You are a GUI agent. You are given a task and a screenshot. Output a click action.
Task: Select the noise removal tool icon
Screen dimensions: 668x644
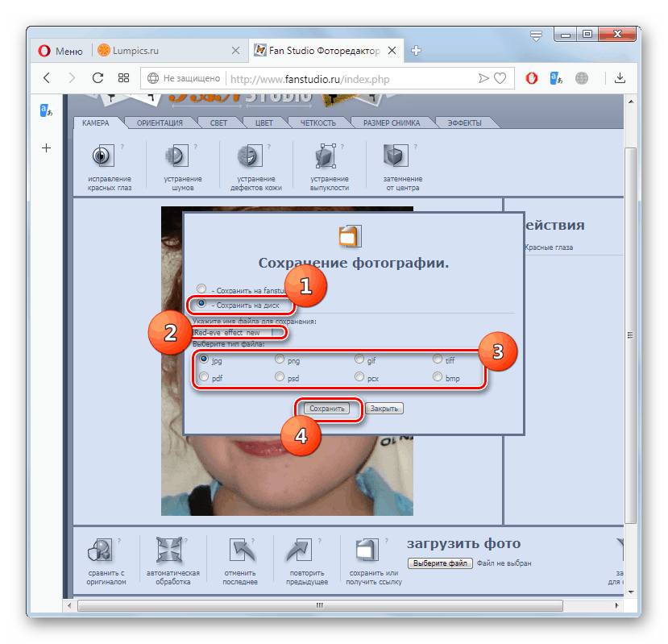pos(176,156)
